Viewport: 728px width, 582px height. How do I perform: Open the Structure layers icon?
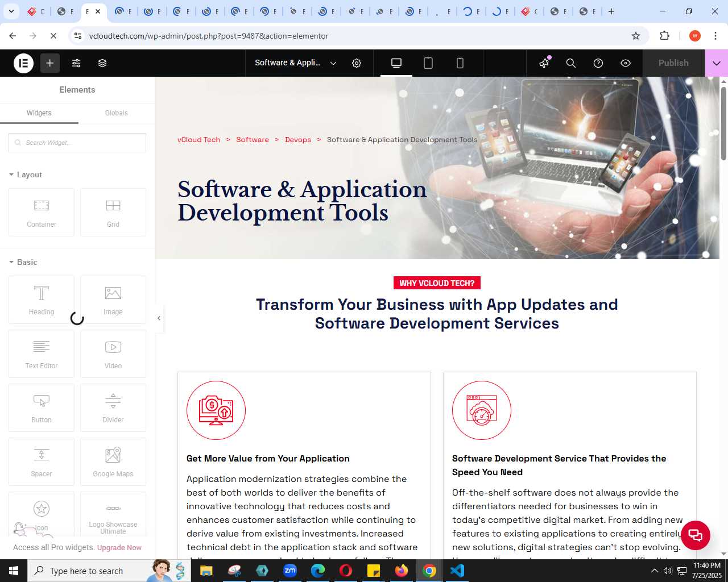102,63
